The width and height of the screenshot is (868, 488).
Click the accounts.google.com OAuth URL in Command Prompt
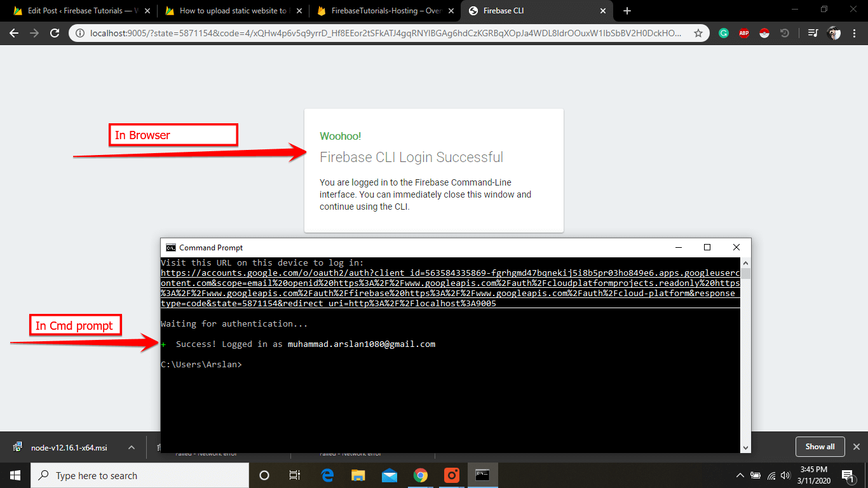[x=451, y=288]
